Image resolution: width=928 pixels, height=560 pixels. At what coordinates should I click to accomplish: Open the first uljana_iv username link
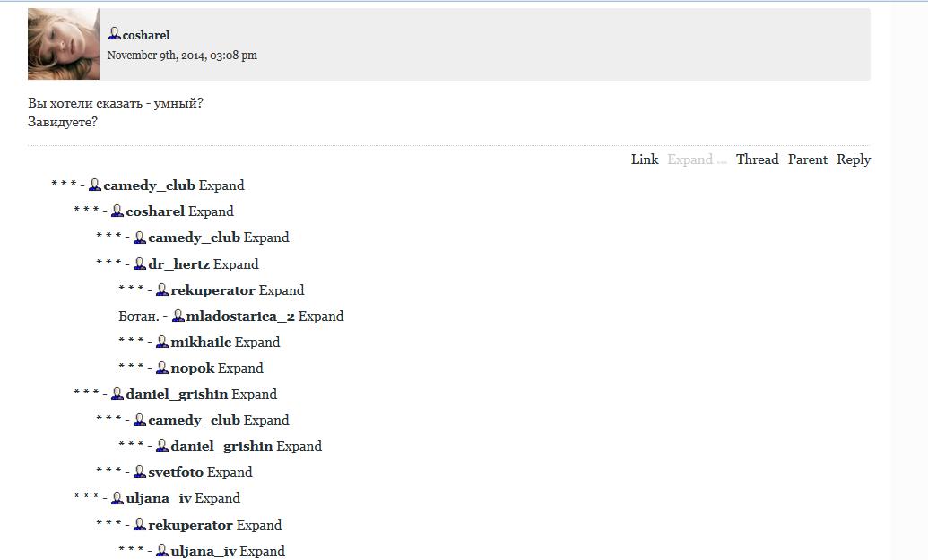pos(159,498)
